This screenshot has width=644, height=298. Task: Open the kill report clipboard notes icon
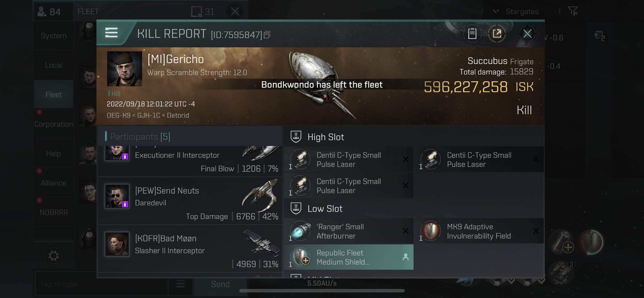click(472, 33)
